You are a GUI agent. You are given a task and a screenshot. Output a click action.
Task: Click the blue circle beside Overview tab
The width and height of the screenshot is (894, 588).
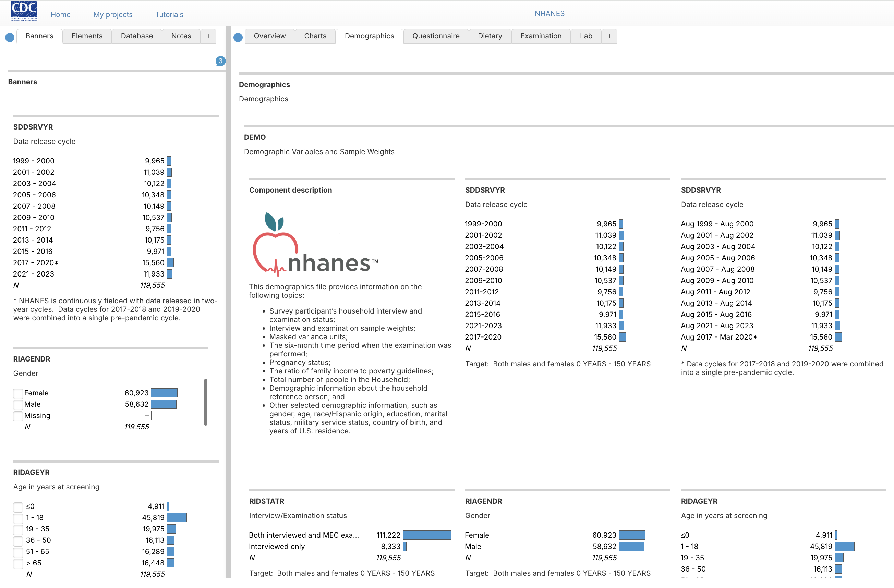pos(238,37)
